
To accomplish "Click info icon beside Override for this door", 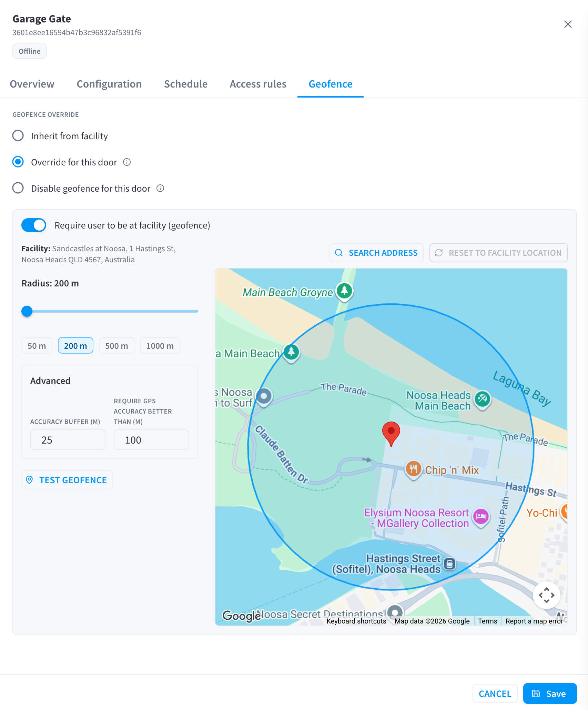I will click(127, 162).
